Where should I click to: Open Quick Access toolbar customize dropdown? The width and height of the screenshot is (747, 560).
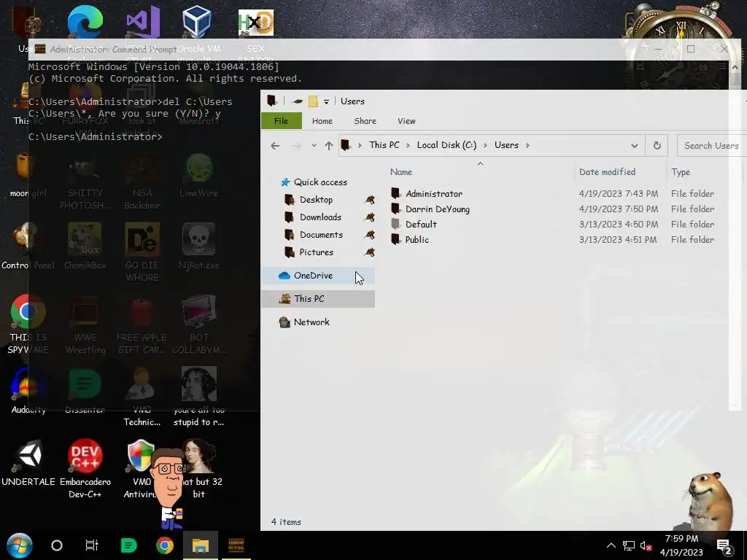coord(326,101)
